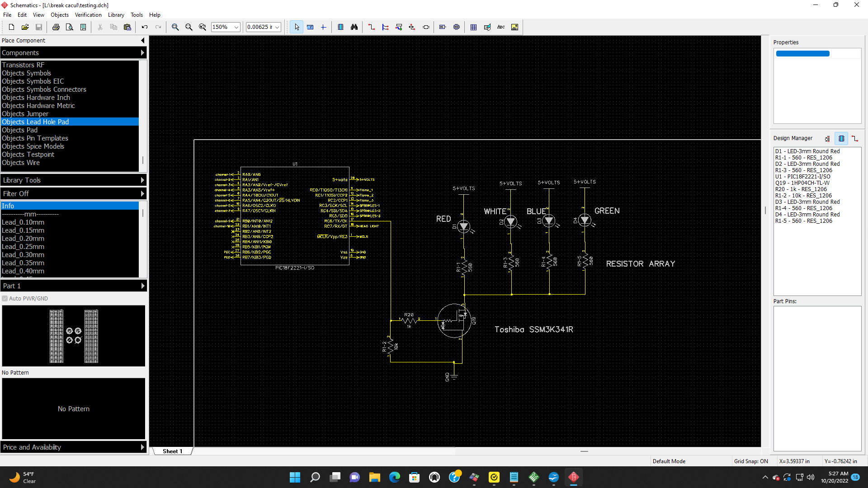This screenshot has height=488, width=868.
Task: Open the Windows Start menu
Action: coord(295,477)
